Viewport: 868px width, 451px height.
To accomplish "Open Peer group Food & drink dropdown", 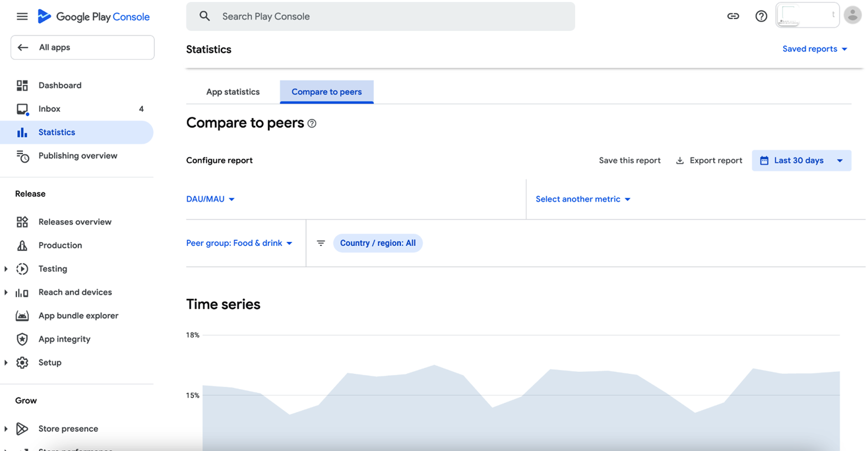I will tap(239, 243).
